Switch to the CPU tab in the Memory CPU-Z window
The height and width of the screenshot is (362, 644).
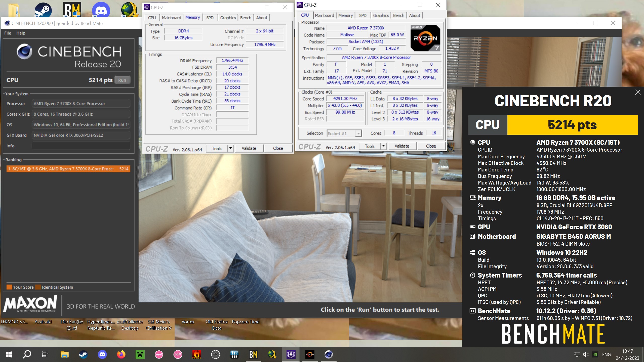(x=152, y=18)
